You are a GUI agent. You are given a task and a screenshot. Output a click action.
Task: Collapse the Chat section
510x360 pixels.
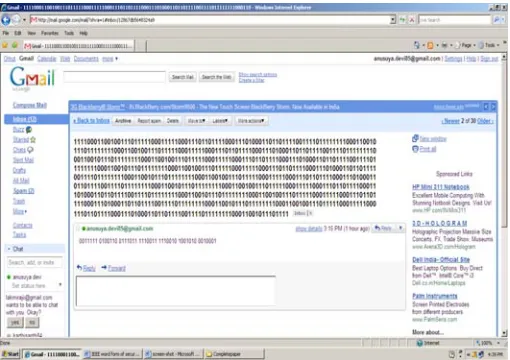point(9,249)
